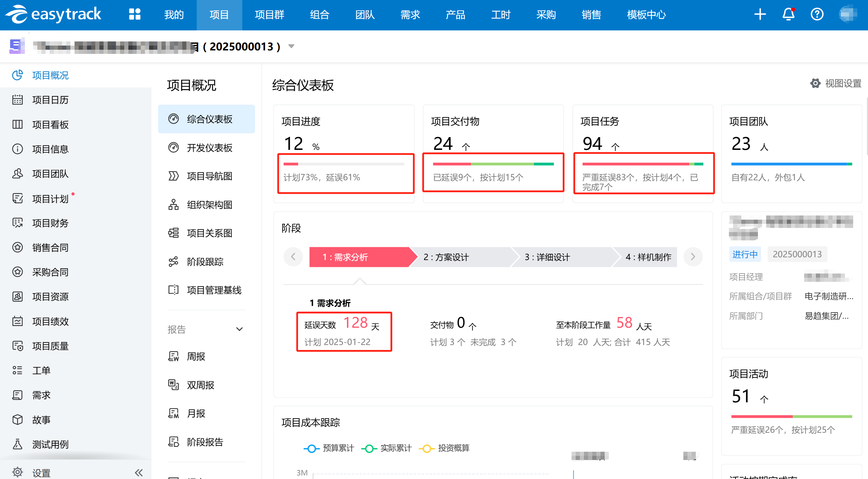
Task: Open 项目团队 people icon in sidebar
Action: tap(18, 173)
